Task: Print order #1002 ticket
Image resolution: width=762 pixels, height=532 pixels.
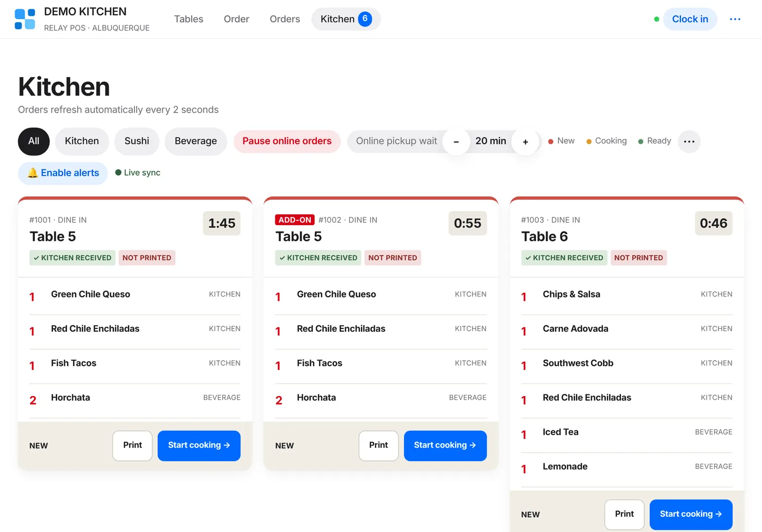Action: (x=378, y=446)
